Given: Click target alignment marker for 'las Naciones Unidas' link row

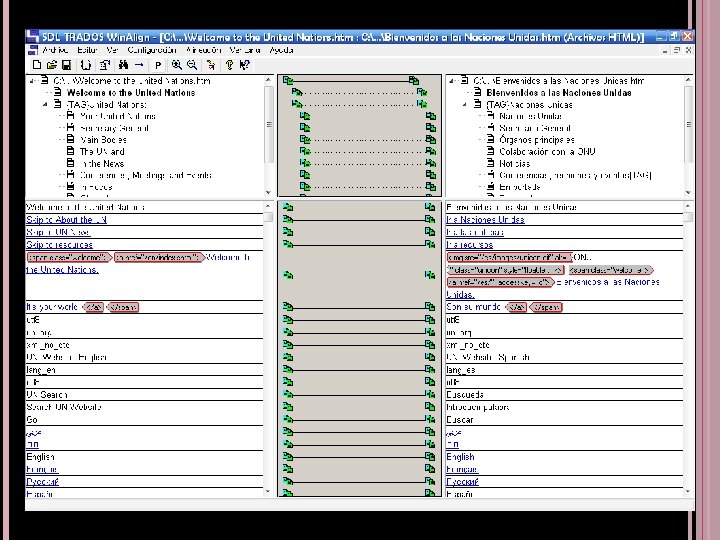Looking at the screenshot, I should [x=430, y=219].
